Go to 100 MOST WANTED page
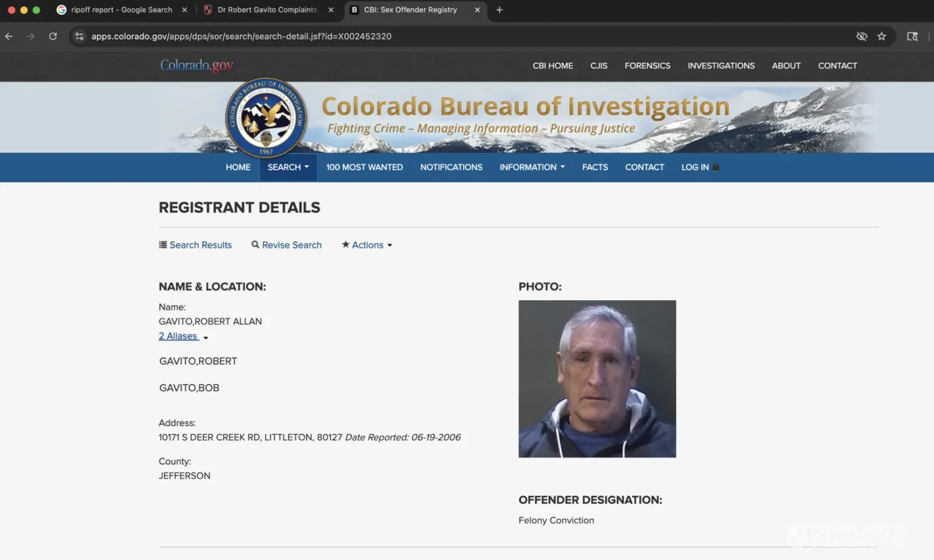This screenshot has width=934, height=560. click(x=364, y=167)
